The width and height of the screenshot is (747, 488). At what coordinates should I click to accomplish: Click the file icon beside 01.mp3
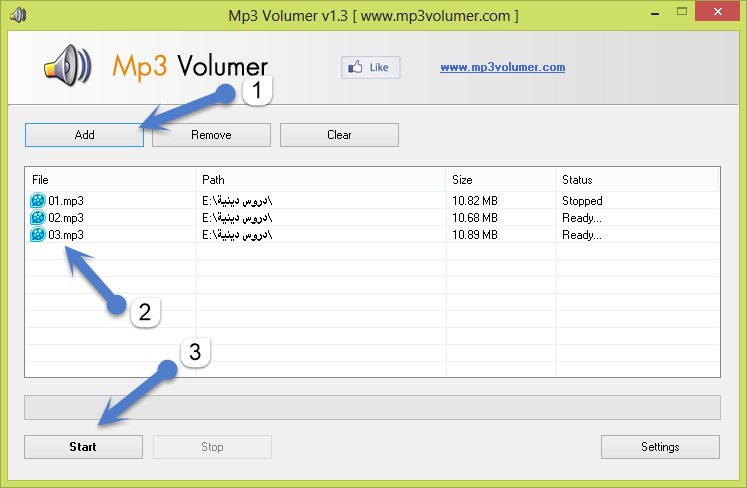[38, 201]
